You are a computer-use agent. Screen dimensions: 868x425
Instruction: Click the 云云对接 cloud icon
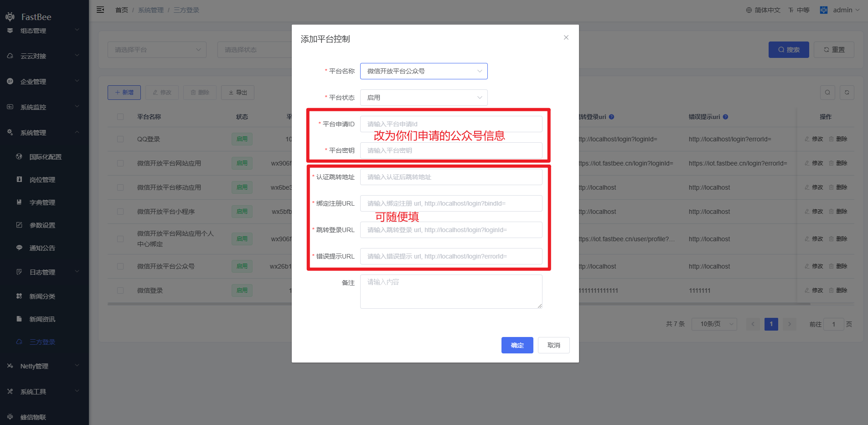[10, 56]
